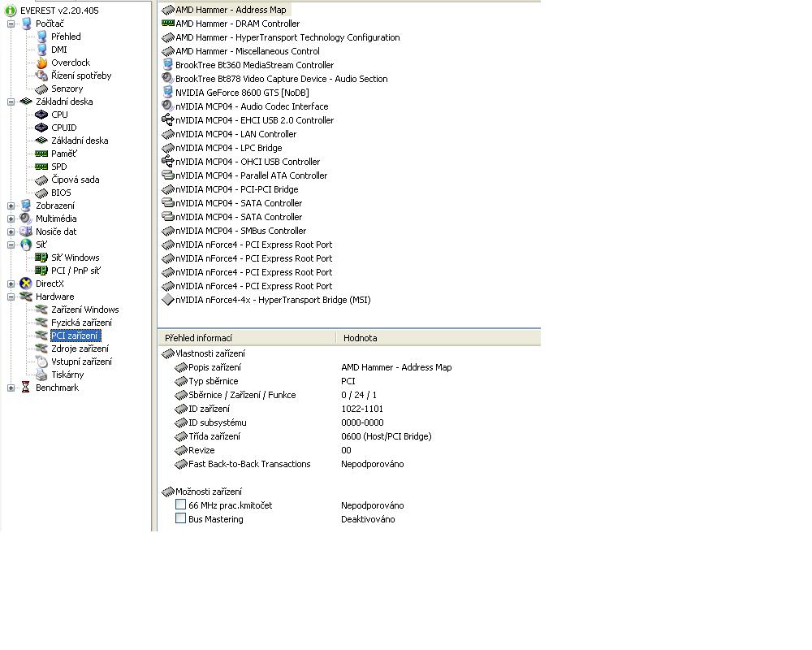This screenshot has width=812, height=650.
Task: Select nVIDIA MCP04 - PCI-PCI Bridge
Action: coord(236,189)
